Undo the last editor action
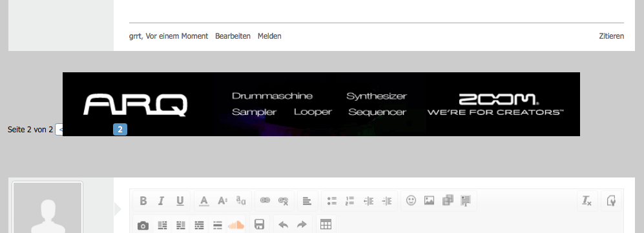The height and width of the screenshot is (233, 644). (284, 225)
